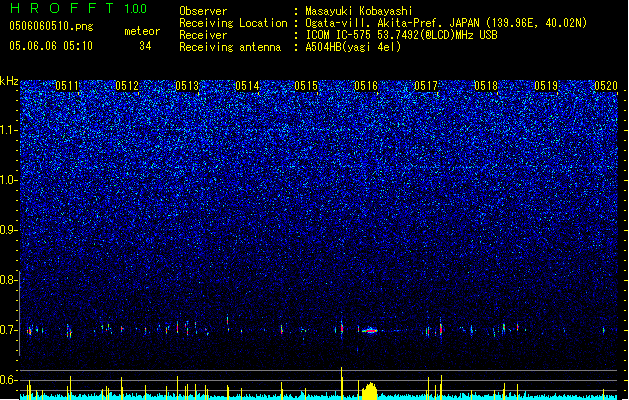Click the 0511 time marker
The height and width of the screenshot is (400, 629).
point(67,86)
